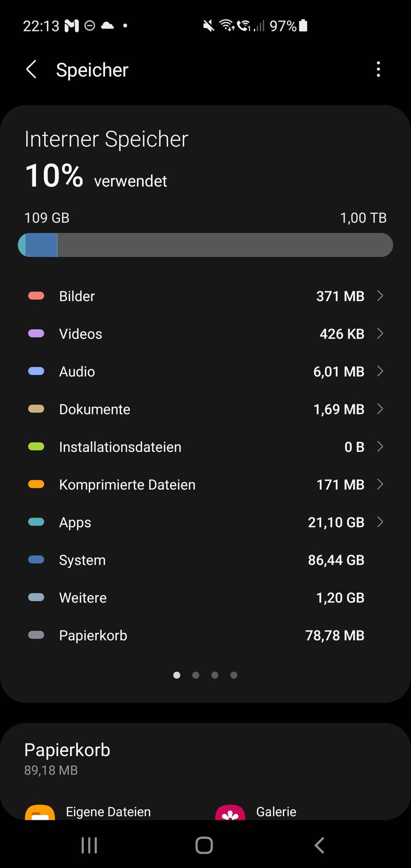Viewport: 411px width, 868px height.
Task: Expand the Apps category chevron
Action: point(380,522)
